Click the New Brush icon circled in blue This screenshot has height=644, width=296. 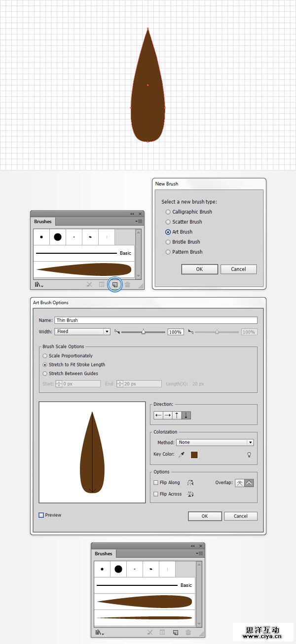pos(114,284)
